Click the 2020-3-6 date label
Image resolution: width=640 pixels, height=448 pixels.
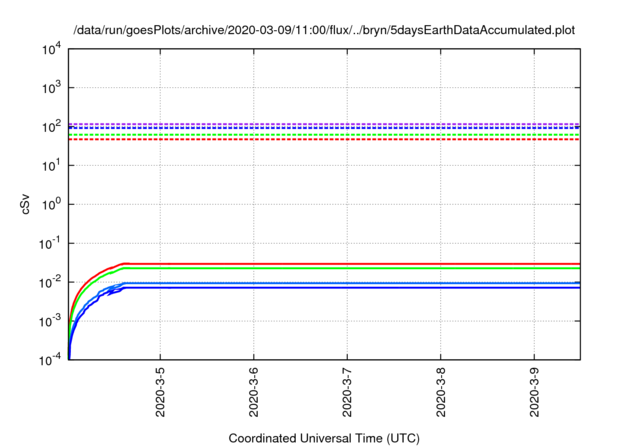point(253,392)
